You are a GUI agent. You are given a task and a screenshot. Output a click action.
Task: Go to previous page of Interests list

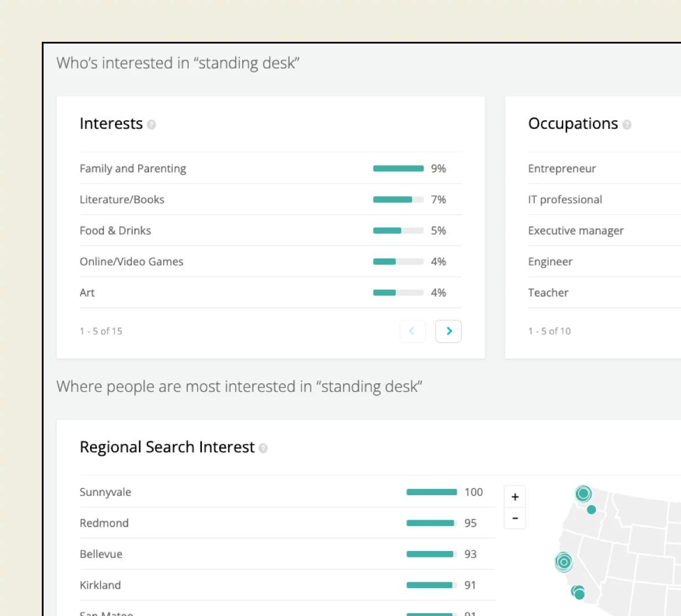[x=412, y=332]
